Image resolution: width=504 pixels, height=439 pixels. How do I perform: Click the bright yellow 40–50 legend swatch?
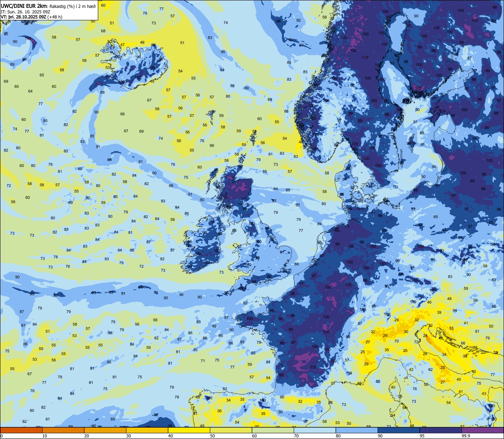[189, 430]
